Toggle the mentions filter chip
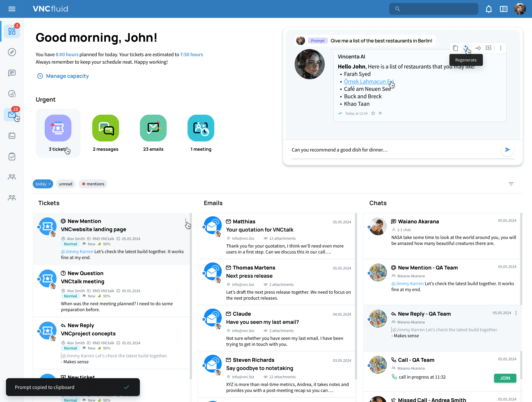The height and width of the screenshot is (402, 532). (x=93, y=184)
